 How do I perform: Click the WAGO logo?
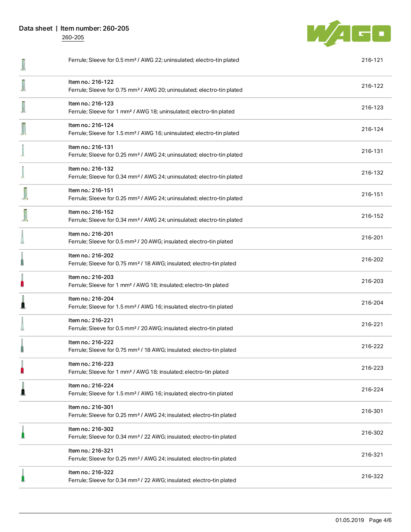tap(349, 33)
